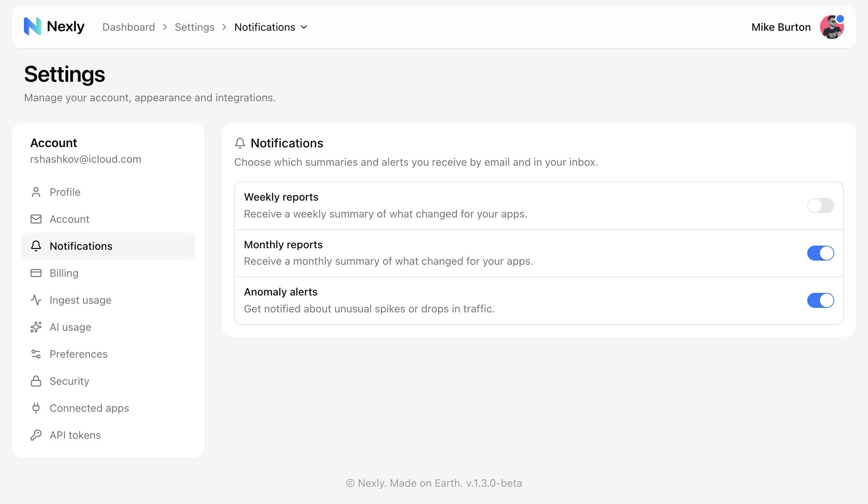This screenshot has width=868, height=504.
Task: Open the Connected apps section
Action: [x=108, y=408]
